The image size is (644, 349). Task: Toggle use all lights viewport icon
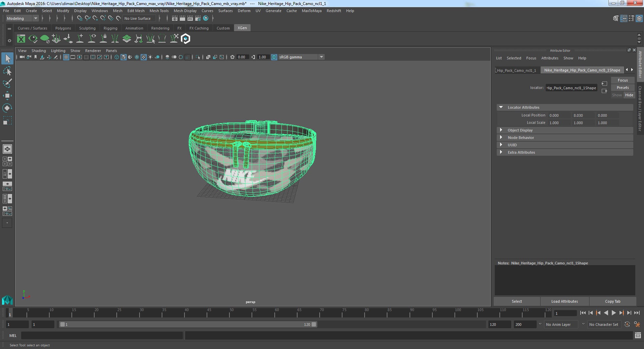click(x=150, y=57)
